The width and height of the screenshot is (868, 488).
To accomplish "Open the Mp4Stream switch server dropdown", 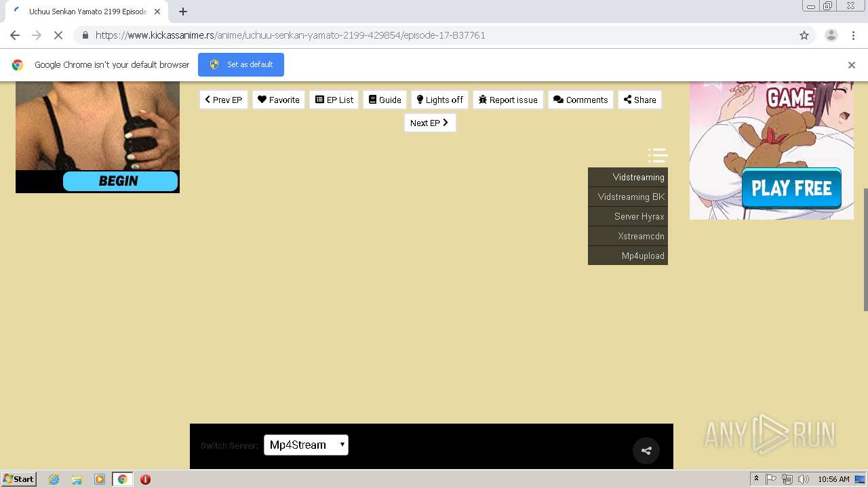I will (x=306, y=445).
